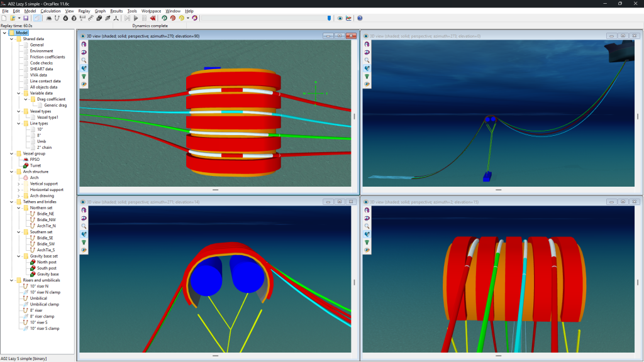Click rotate-up icon in top-right 3D view
The height and width of the screenshot is (362, 644).
click(x=367, y=44)
